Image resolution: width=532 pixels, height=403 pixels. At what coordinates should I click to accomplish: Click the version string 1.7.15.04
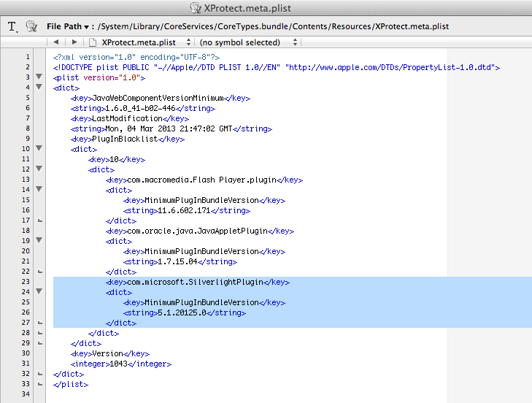coord(180,261)
